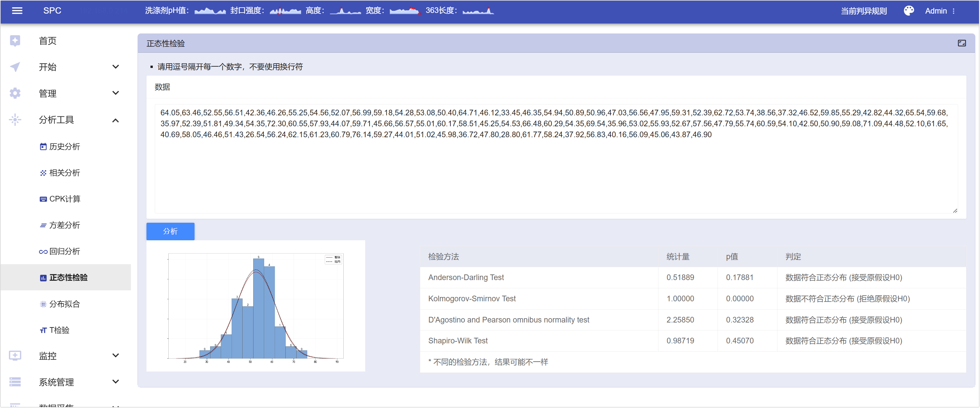980x408 pixels.
Task: Expand the 管理 menu chevron
Action: pos(116,93)
